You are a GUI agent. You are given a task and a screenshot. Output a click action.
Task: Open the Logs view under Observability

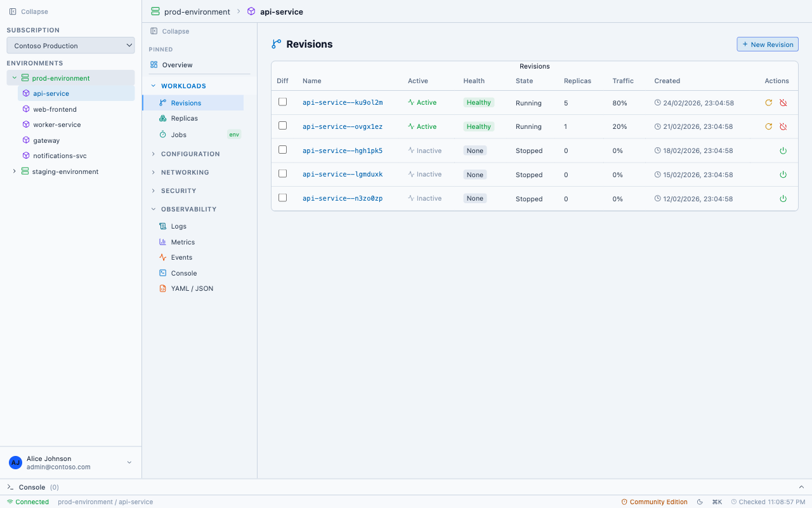(178, 226)
